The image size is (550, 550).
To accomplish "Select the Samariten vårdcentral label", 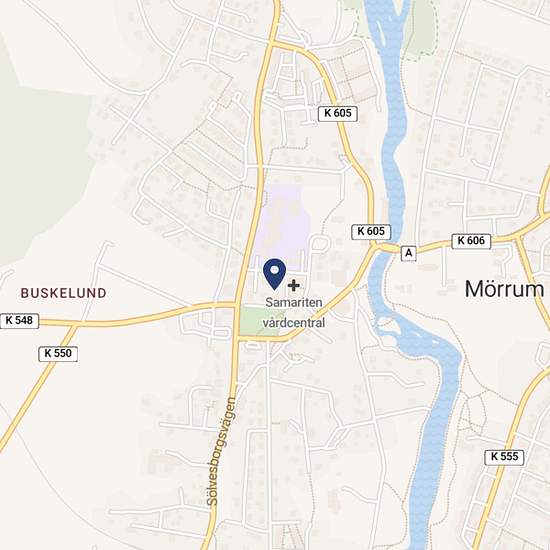I will 294,312.
